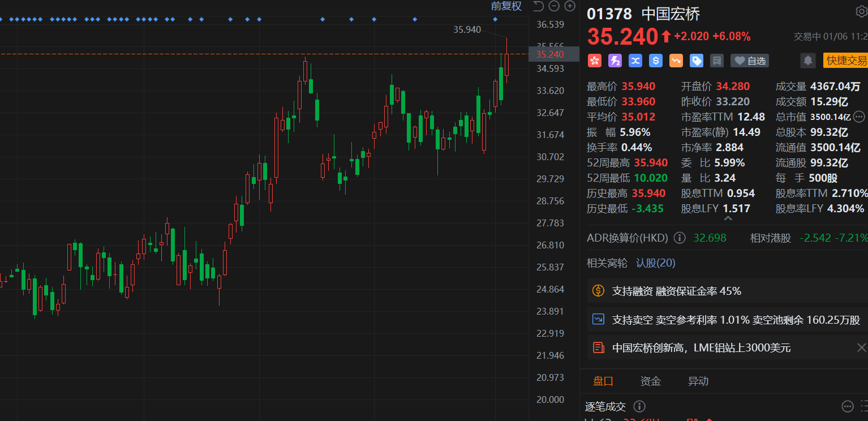This screenshot has width=868, height=421.
Task: Click the 委比 value 5.99%
Action: tap(730, 163)
